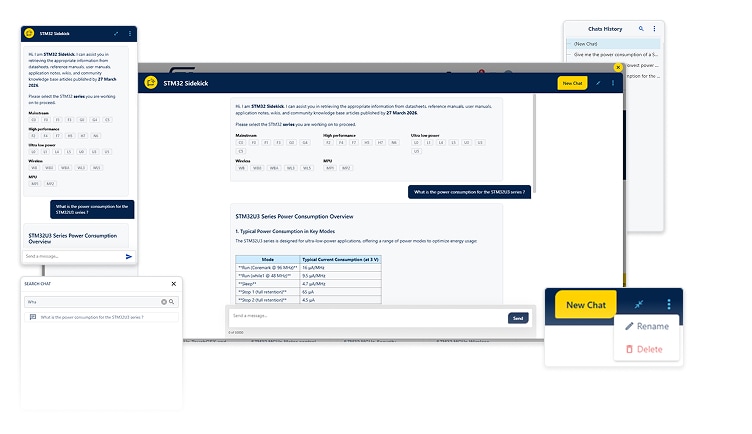Viewport: 752px width, 434px height.
Task: Click the large yellow New Chat button
Action: click(x=585, y=305)
